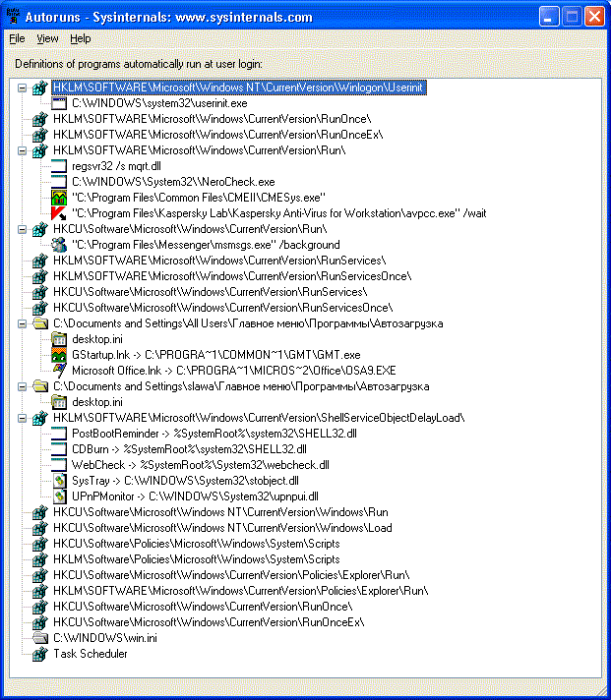
Task: Collapse All Users Автозагрузка folder node
Action: coord(22,323)
